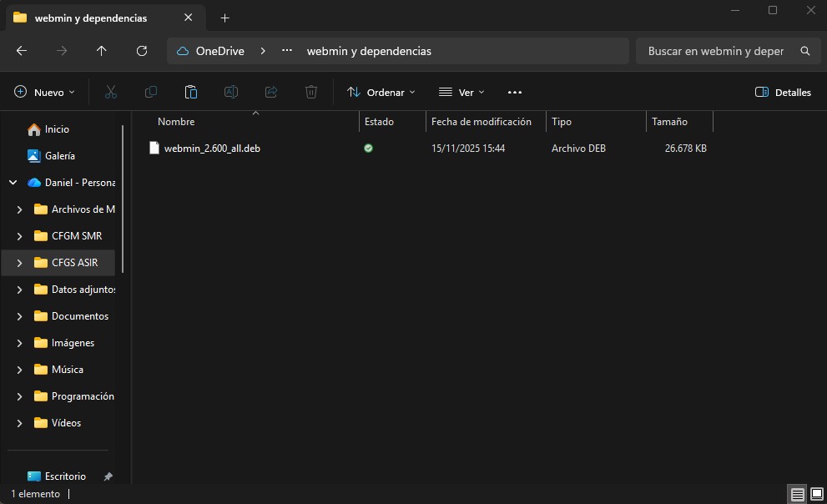Refresh the current folder view

[142, 51]
